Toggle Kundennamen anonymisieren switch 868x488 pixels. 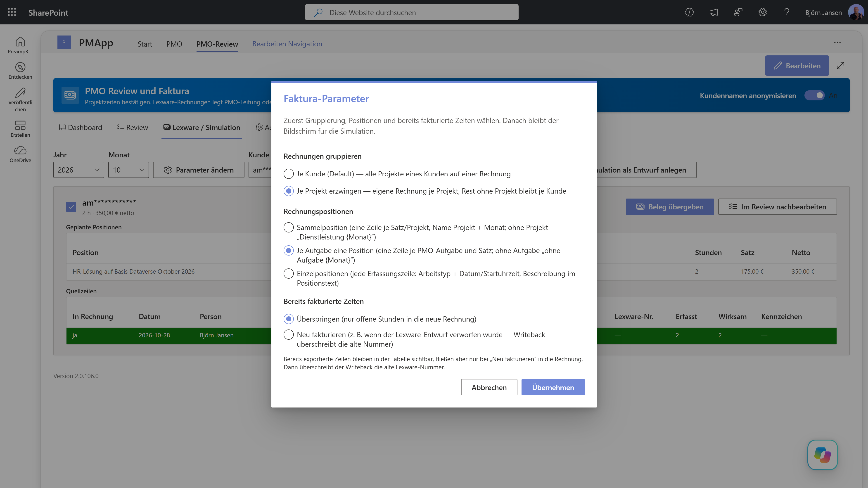[814, 95]
